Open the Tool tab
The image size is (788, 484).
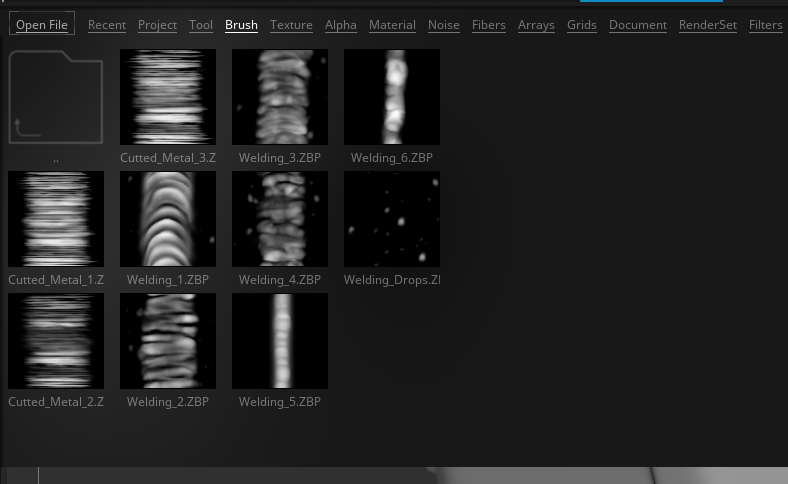click(x=201, y=25)
